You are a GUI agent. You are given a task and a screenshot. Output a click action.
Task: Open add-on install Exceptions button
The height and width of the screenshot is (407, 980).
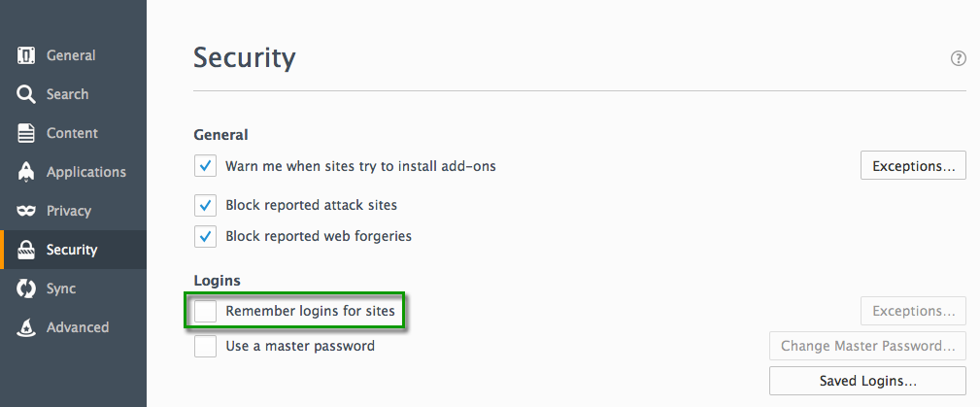(x=913, y=166)
